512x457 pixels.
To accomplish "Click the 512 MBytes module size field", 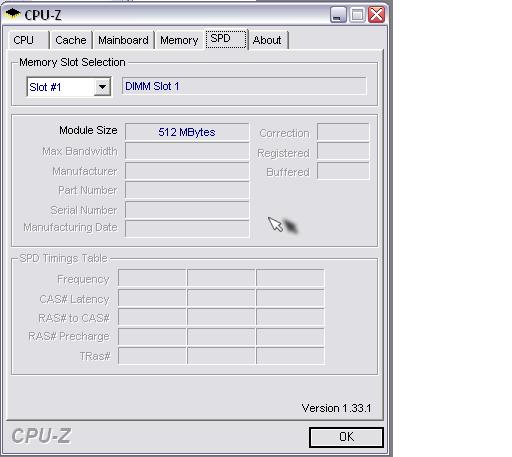I will [x=187, y=132].
